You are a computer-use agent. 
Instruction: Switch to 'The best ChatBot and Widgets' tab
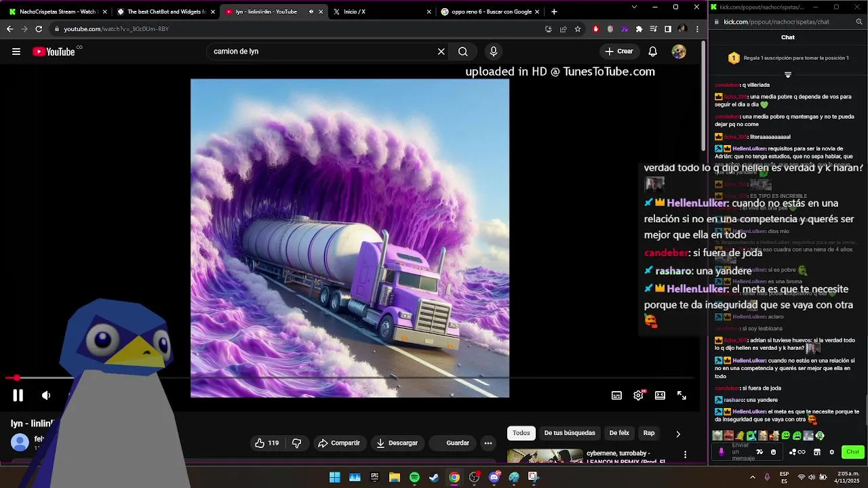pos(166,12)
